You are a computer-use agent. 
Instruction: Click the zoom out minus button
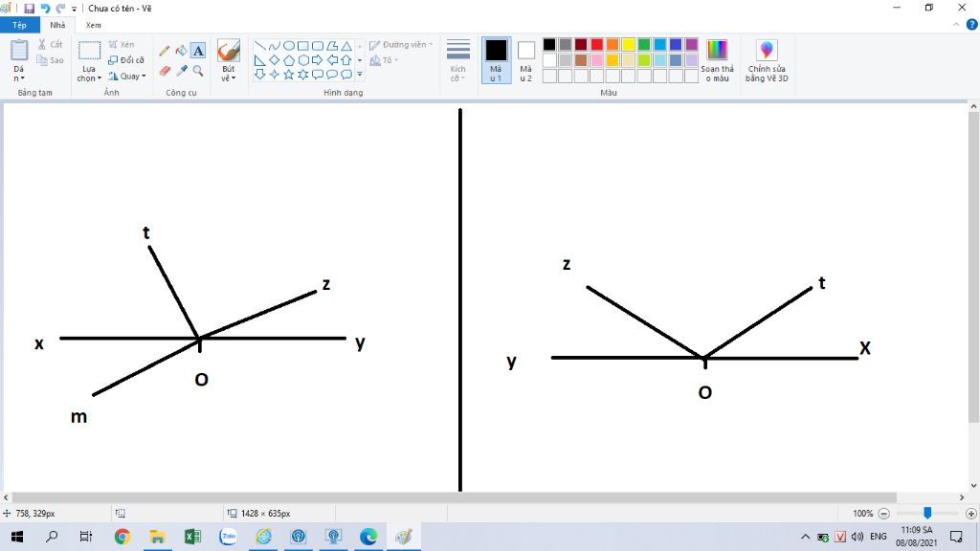(883, 514)
